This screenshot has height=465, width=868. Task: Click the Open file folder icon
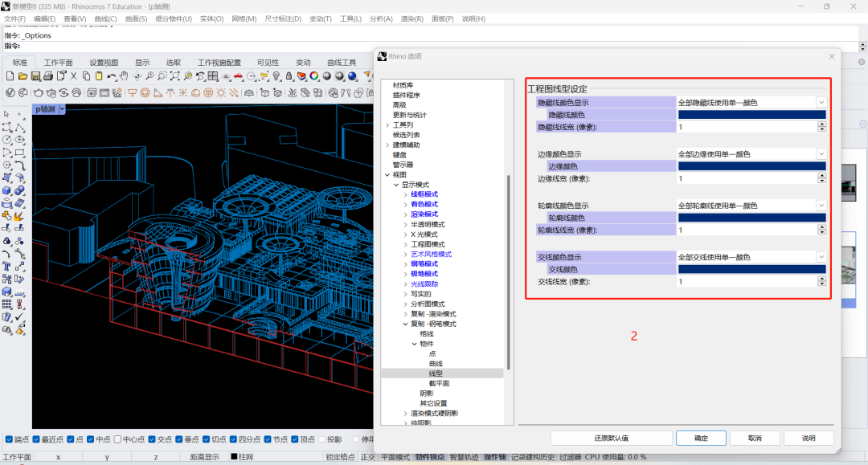23,76
